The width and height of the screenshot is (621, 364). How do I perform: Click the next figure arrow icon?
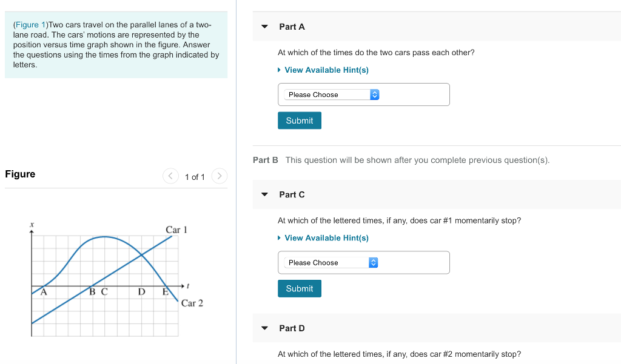(218, 176)
